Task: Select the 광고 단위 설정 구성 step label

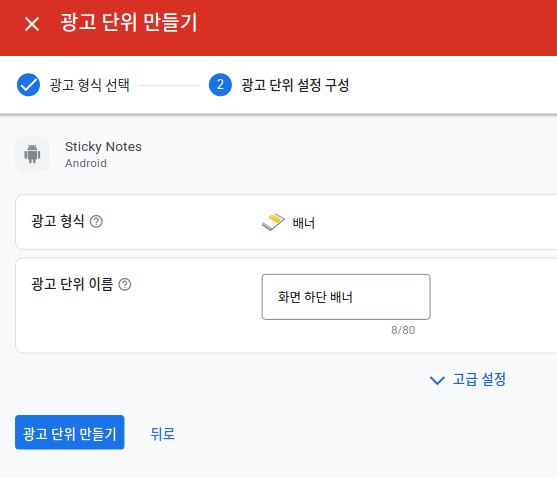Action: point(295,85)
